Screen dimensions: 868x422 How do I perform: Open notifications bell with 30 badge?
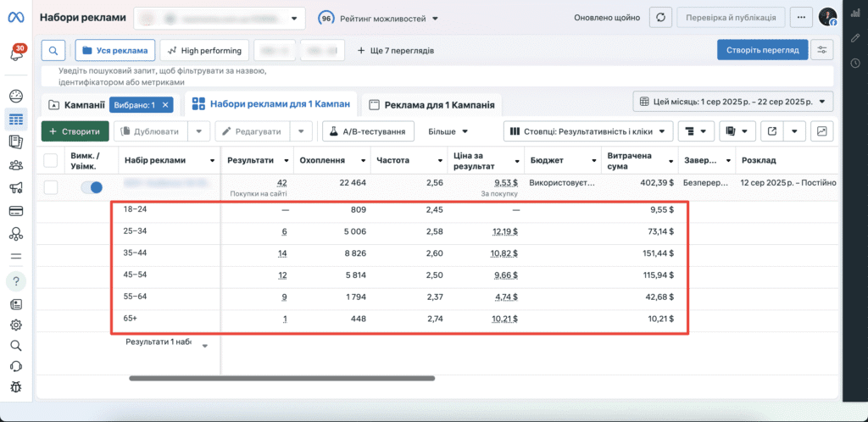tap(16, 53)
